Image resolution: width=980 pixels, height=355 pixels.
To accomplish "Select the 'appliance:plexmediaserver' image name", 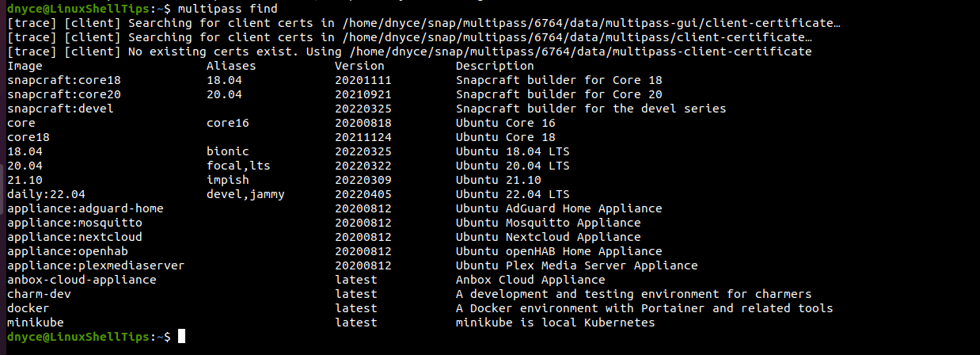I will point(96,265).
